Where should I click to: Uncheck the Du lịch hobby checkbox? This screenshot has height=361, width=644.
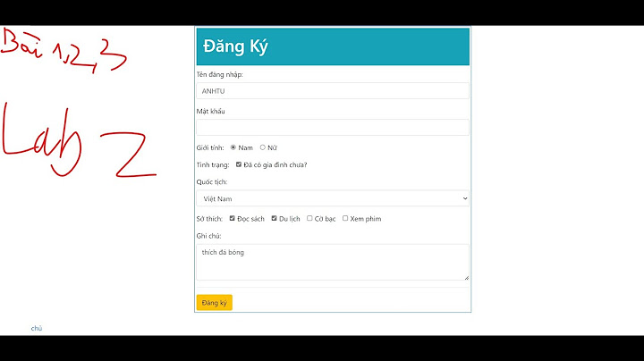(274, 218)
